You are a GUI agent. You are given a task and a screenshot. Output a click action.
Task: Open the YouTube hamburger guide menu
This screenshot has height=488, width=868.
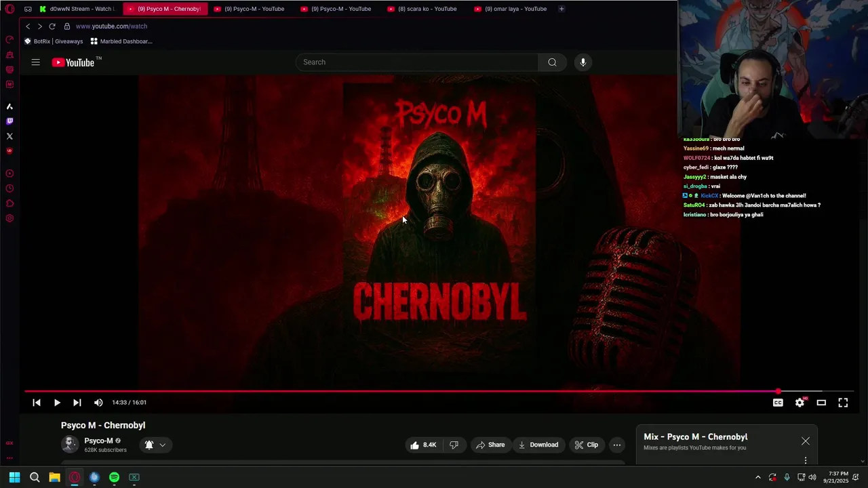pyautogui.click(x=35, y=62)
